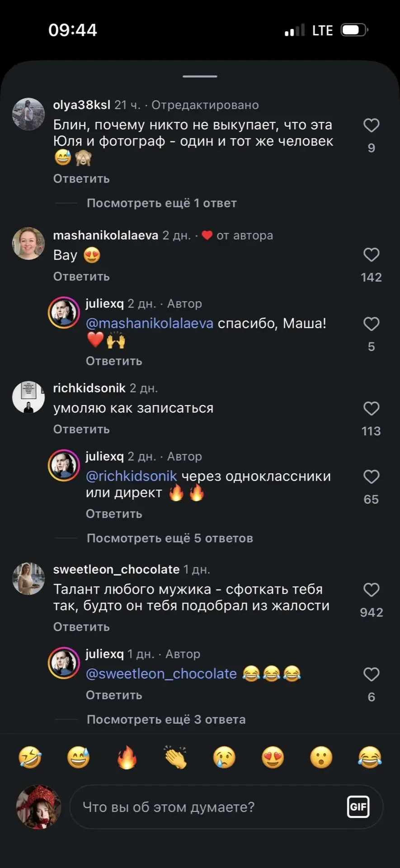The width and height of the screenshot is (400, 868).
Task: Insert the crying sad emoji reaction
Action: pos(224,757)
